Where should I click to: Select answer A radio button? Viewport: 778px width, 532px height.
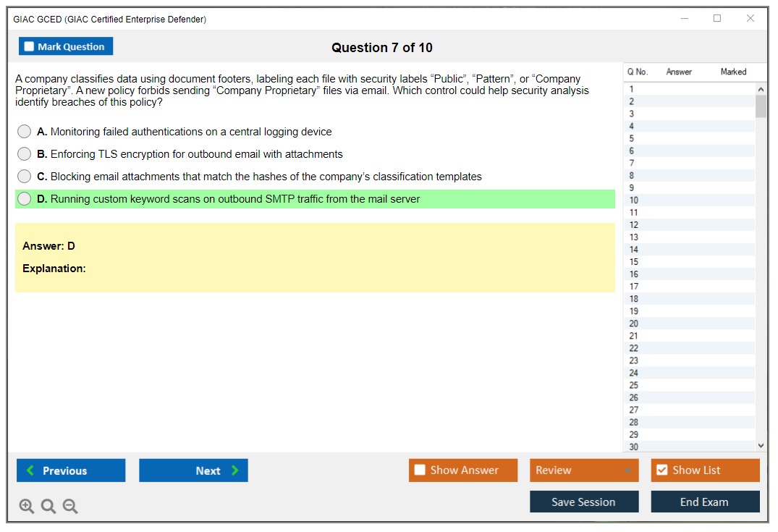click(25, 132)
